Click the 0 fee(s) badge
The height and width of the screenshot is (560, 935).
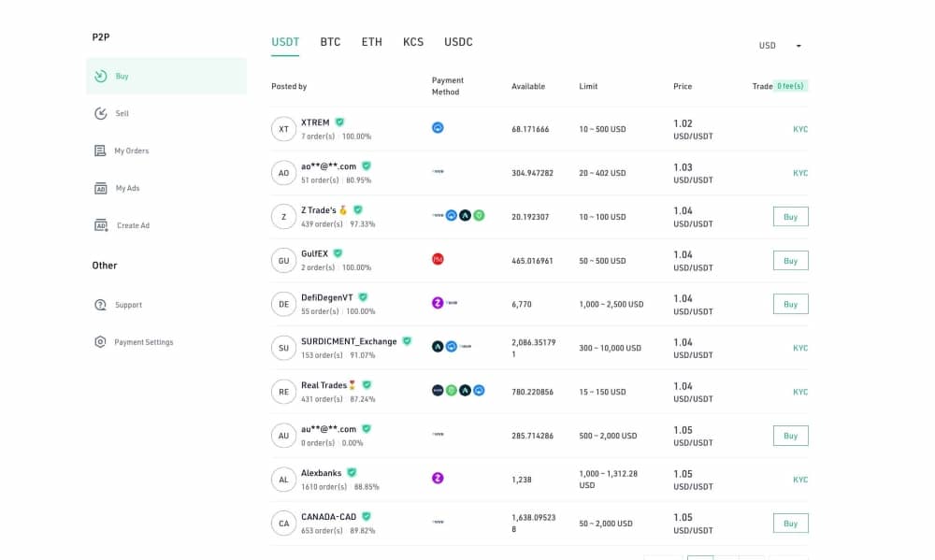pyautogui.click(x=790, y=86)
